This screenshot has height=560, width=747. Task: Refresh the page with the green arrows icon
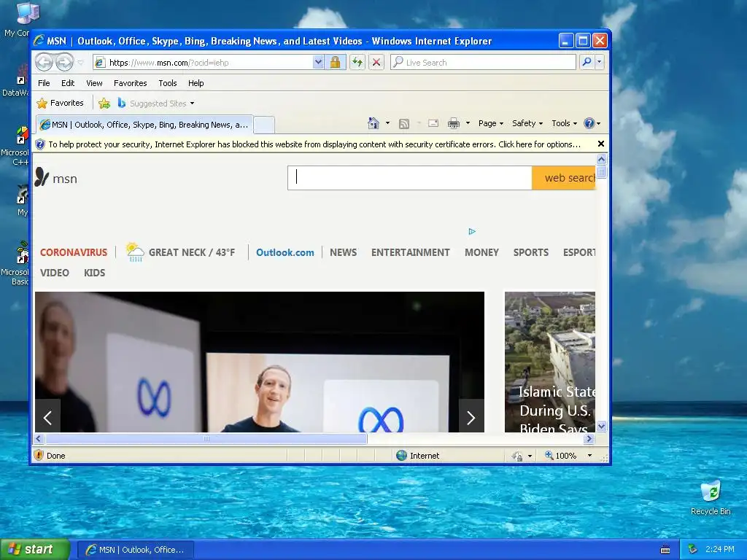[357, 63]
